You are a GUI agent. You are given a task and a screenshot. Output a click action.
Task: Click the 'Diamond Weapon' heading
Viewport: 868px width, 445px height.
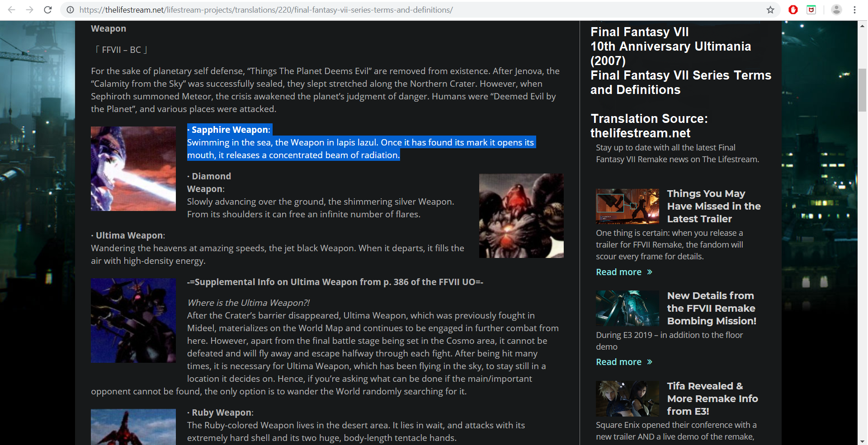tap(210, 183)
